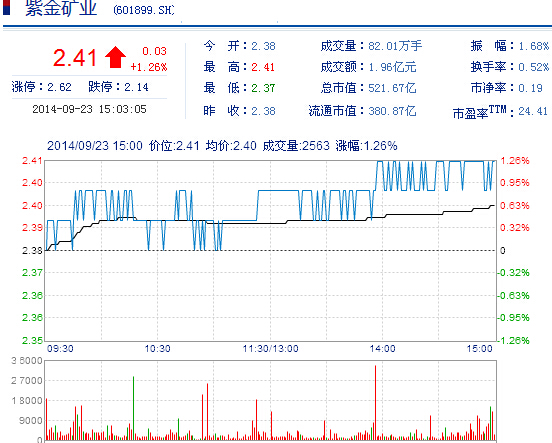552x443 pixels.
Task: Click the stock name 紫金矿业
Action: coord(61,8)
